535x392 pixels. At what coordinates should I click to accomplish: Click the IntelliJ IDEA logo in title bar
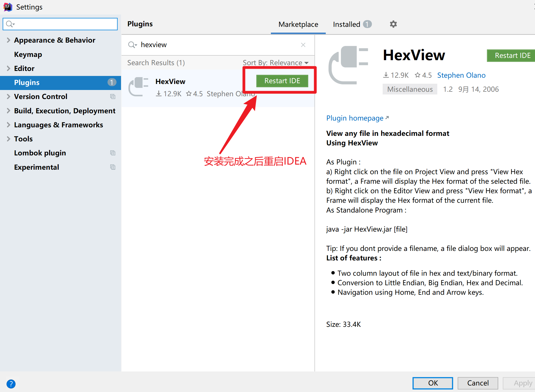coord(7,7)
